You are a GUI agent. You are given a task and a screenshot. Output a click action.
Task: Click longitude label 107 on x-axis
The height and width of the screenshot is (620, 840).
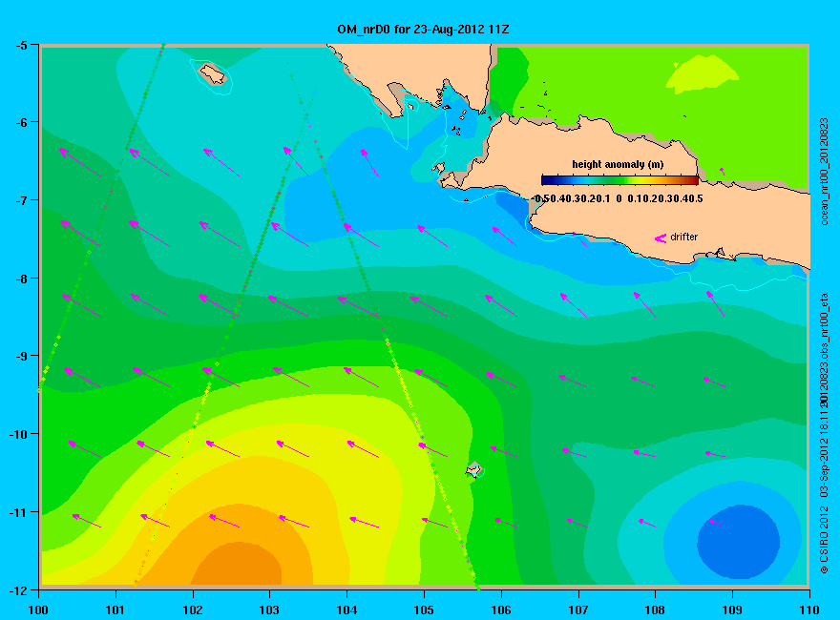(x=578, y=610)
